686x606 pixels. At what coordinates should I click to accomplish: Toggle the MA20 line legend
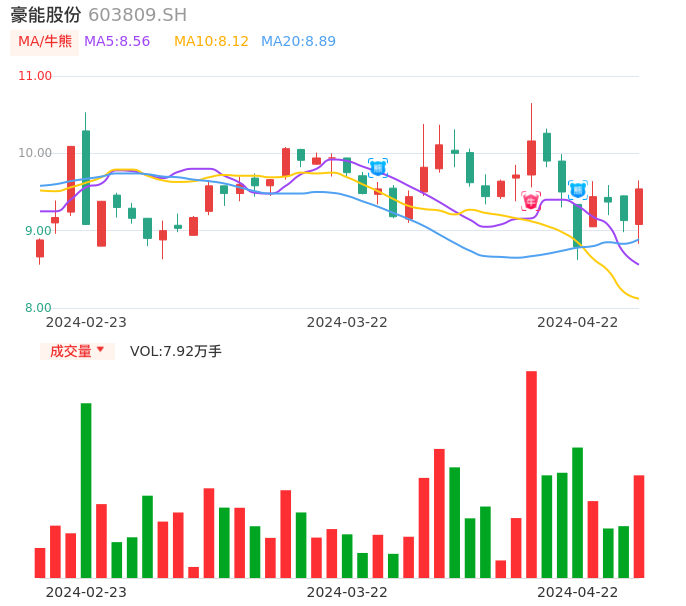point(298,42)
